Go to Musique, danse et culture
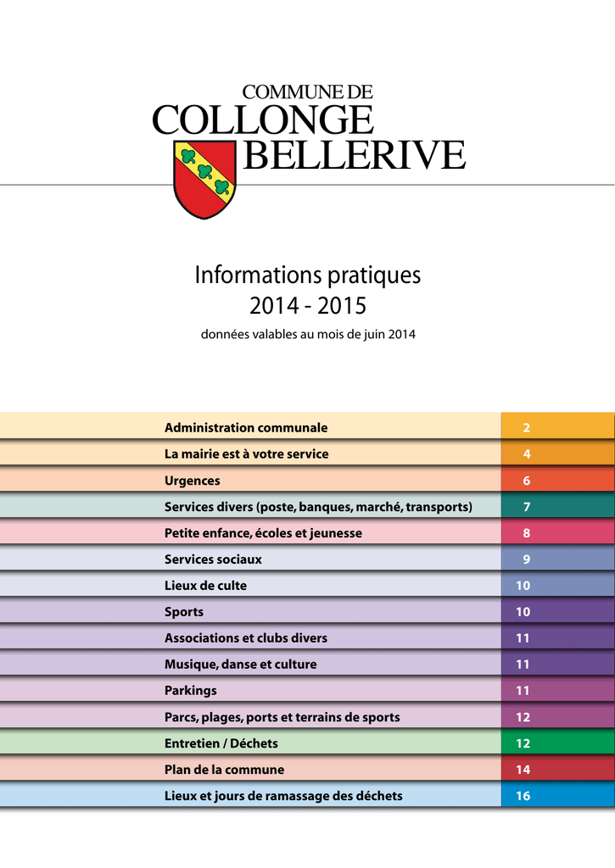The image size is (615, 868). point(241,665)
